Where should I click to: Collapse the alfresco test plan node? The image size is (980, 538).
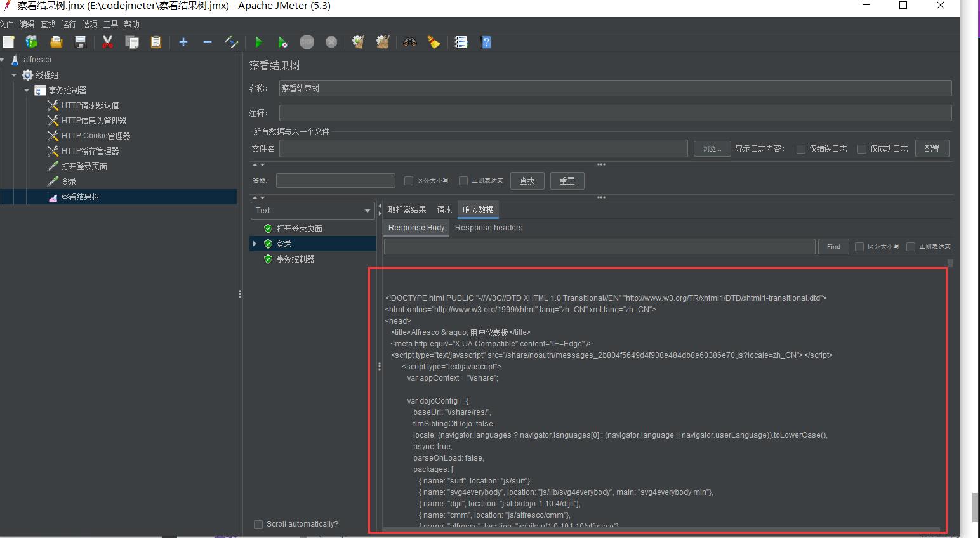[x=3, y=60]
